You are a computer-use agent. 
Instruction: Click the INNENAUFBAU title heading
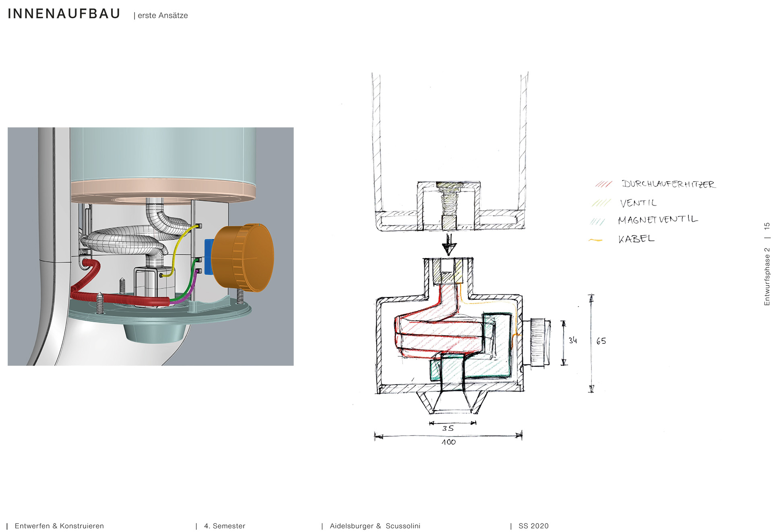64,14
